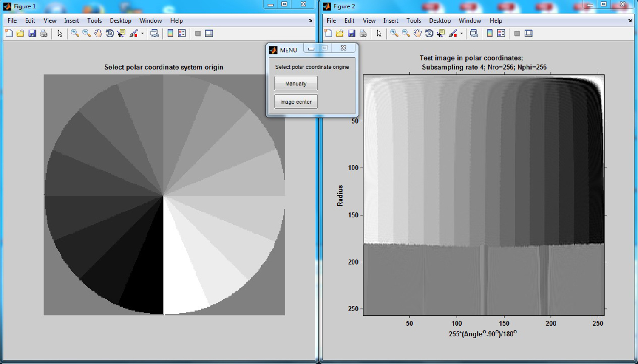This screenshot has width=638, height=364.
Task: Click Print icon in Figure 1 toolbar
Action: click(x=44, y=34)
